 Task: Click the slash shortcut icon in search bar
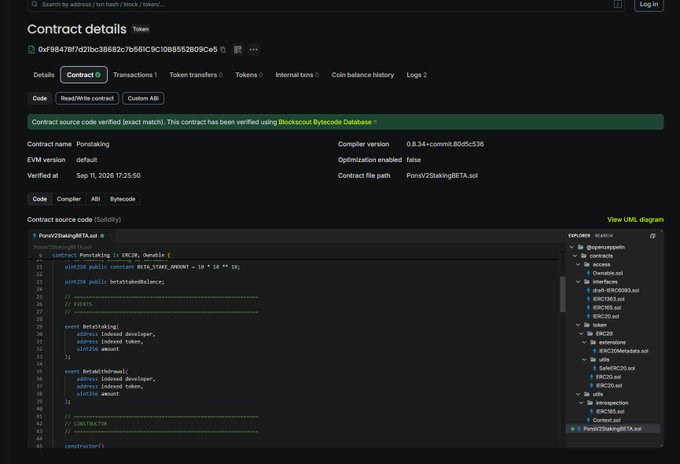(618, 4)
